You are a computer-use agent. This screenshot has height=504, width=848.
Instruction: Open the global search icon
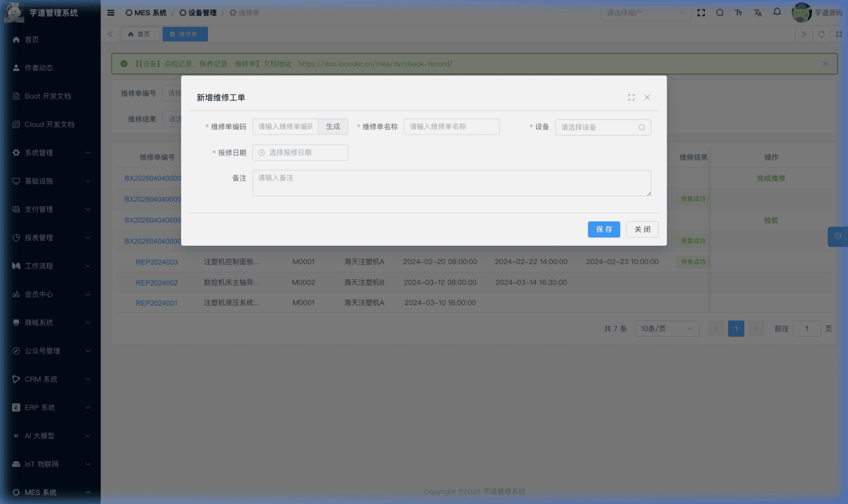[720, 13]
